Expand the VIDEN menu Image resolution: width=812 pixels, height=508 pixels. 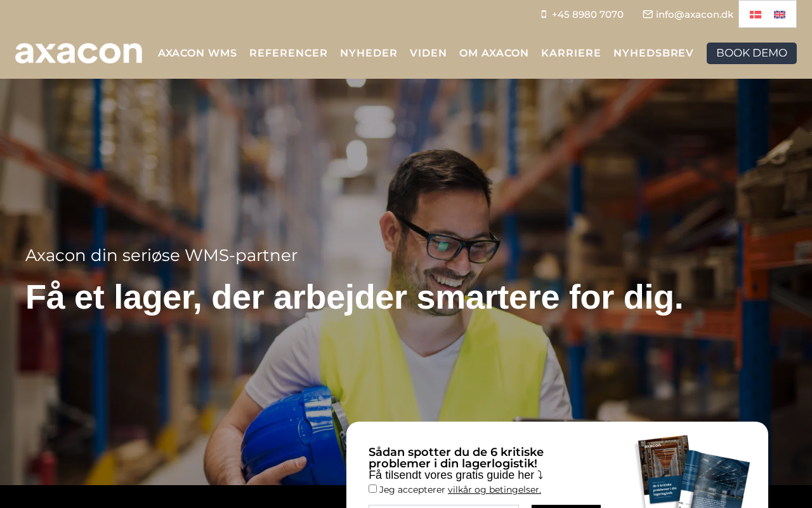428,53
